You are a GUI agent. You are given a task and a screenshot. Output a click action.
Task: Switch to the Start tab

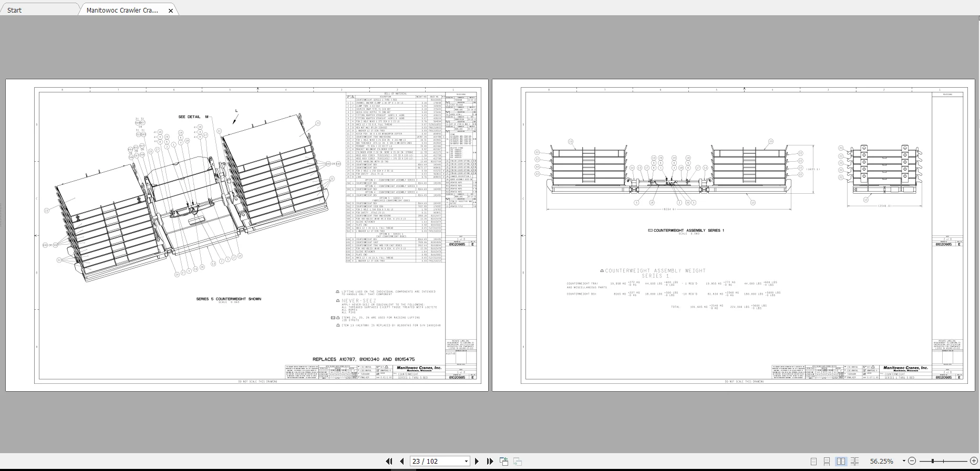15,10
